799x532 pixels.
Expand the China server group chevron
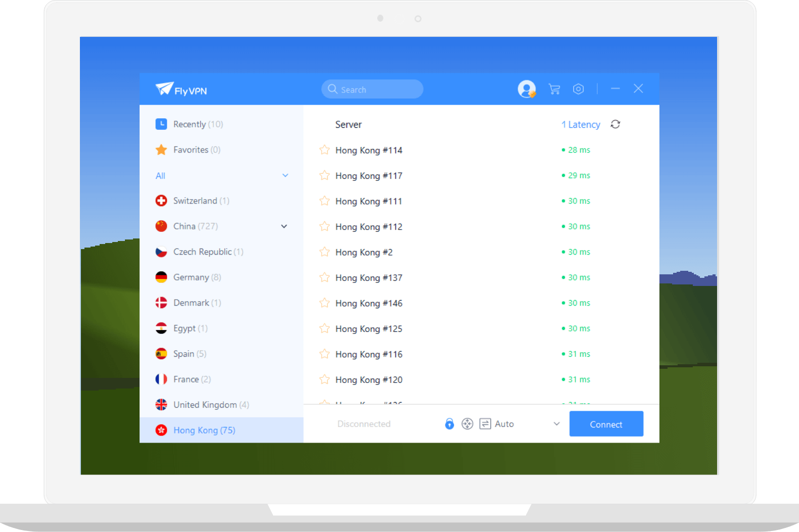tap(284, 226)
